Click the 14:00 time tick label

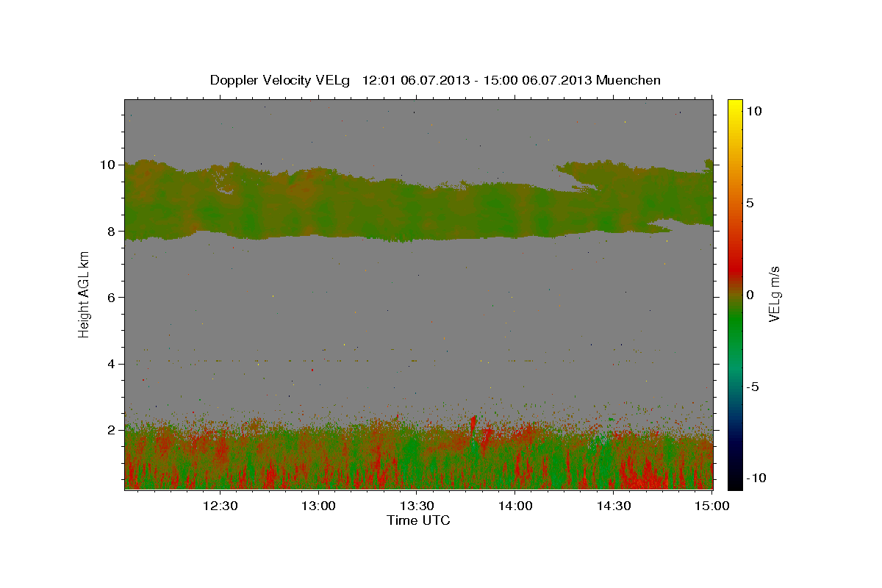click(x=515, y=506)
